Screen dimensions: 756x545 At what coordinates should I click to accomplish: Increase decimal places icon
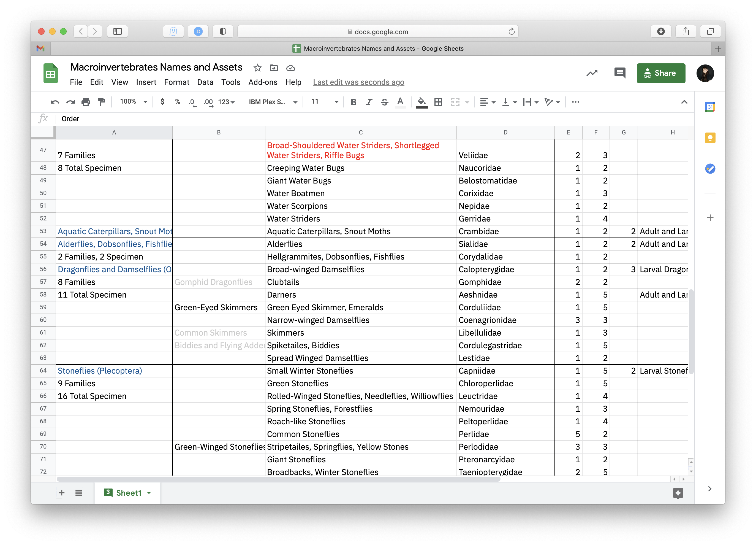click(x=208, y=102)
